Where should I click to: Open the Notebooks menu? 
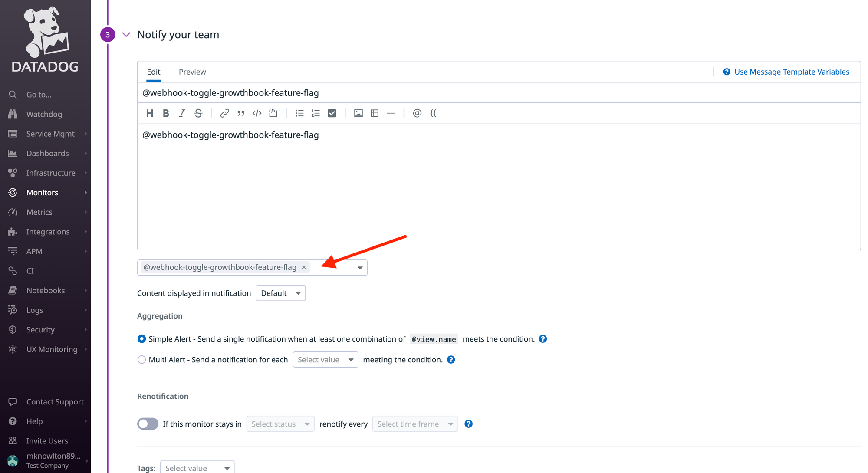point(46,290)
